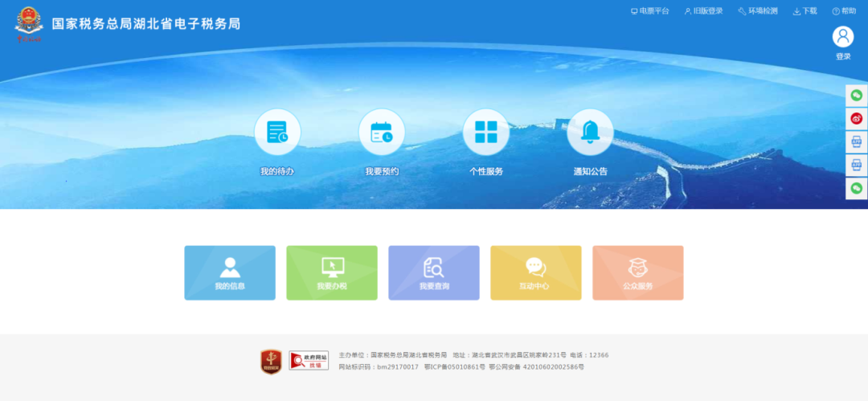The width and height of the screenshot is (868, 401).
Task: Click the 党政机关 red shield badge
Action: tap(271, 362)
